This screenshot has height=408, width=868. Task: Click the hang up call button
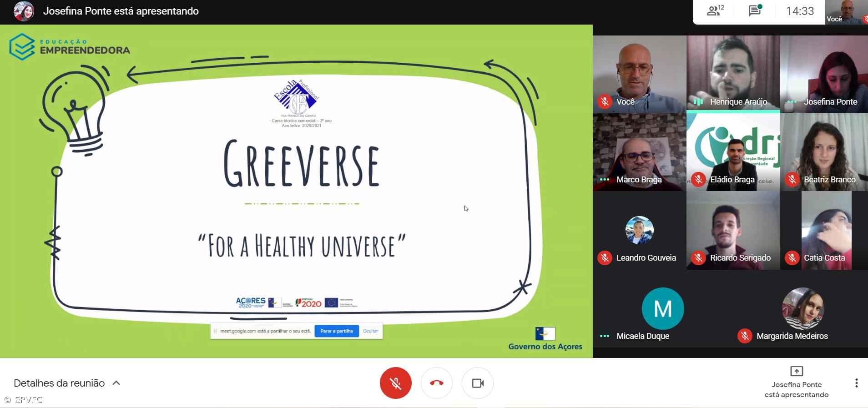point(436,383)
